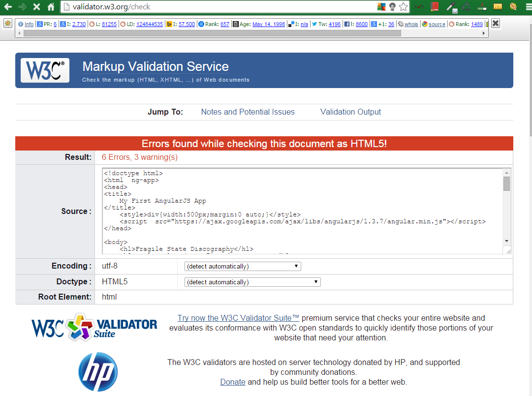Stop loading with the X button
Image resolution: width=532 pixels, height=396 pixels.
tap(36, 6)
